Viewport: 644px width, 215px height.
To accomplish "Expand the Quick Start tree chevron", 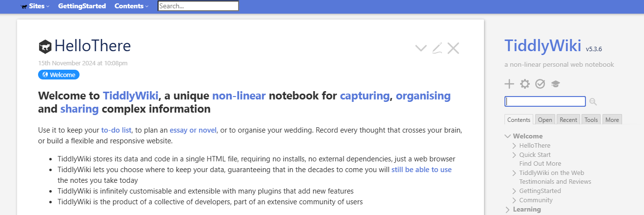I will (x=515, y=155).
